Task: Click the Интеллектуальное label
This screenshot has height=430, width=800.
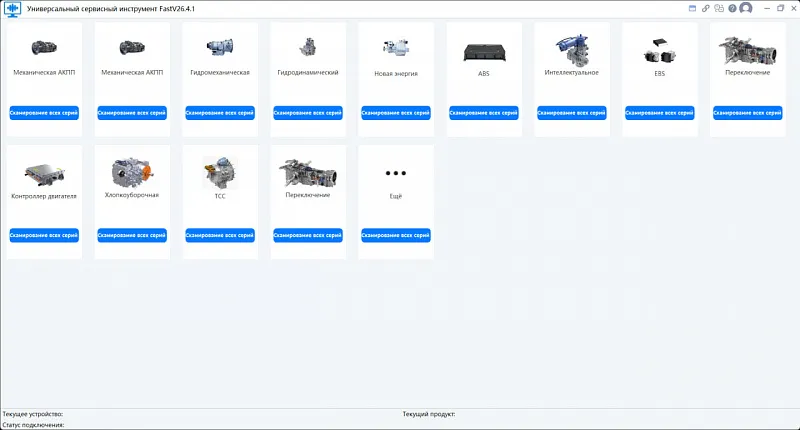Action: [571, 72]
